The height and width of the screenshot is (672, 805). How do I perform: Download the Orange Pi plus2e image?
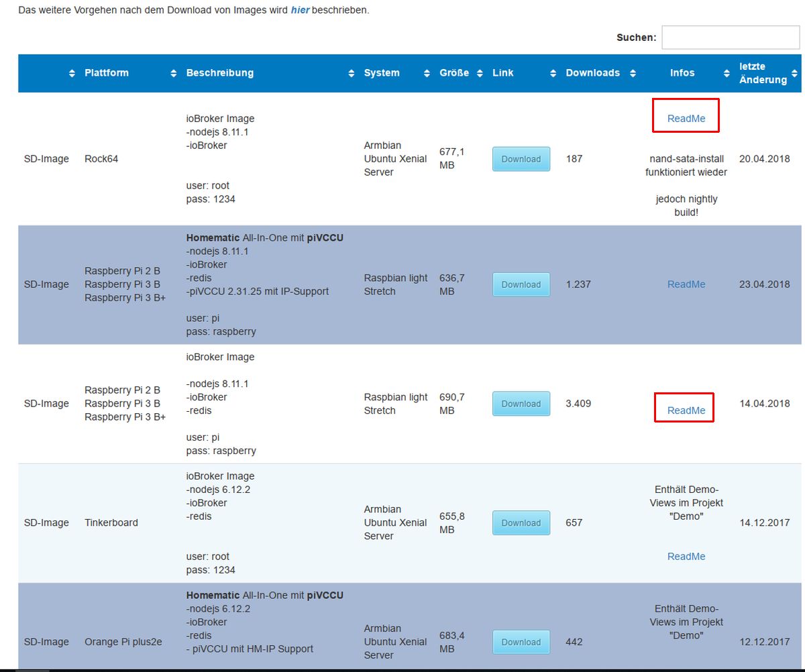521,642
